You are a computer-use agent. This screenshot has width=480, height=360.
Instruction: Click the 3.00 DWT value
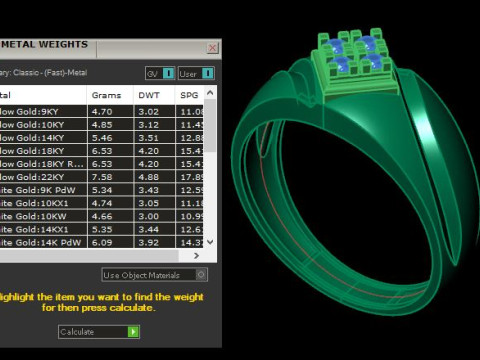149,216
